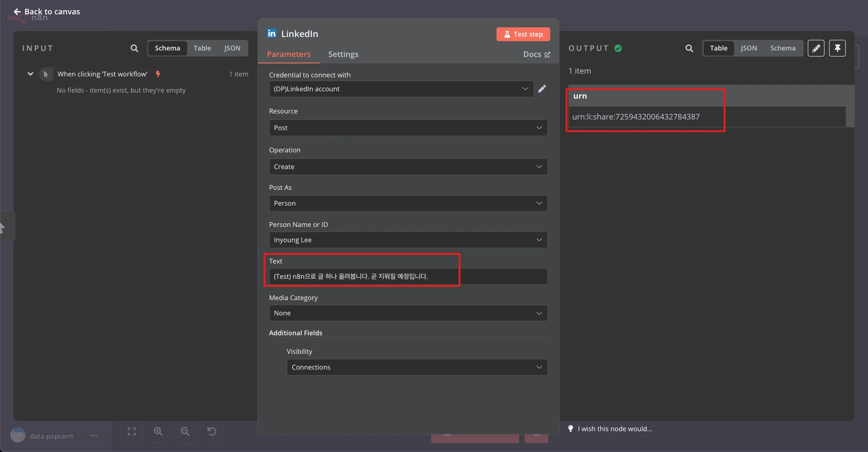This screenshot has height=452, width=868.
Task: Collapse the 'When clicking Test workflow' node
Action: [x=31, y=74]
